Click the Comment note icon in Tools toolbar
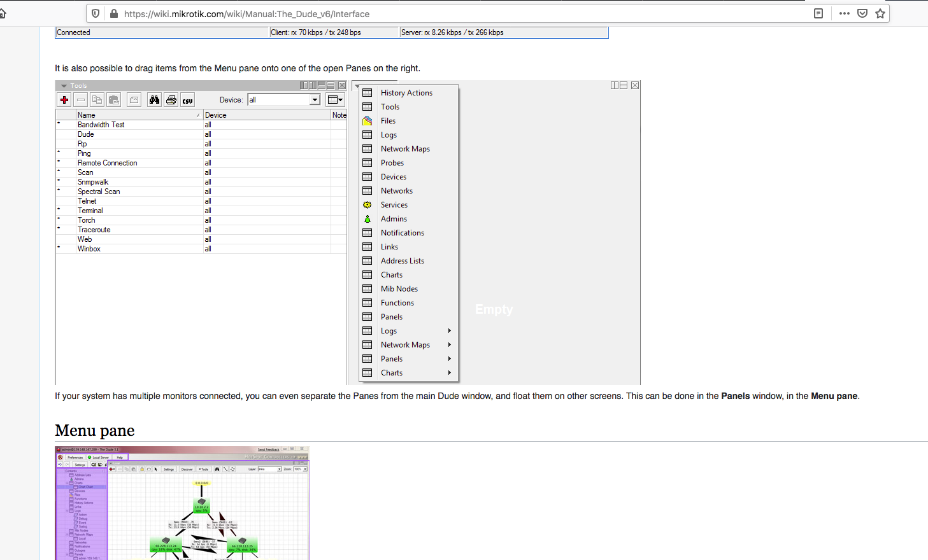 (134, 100)
